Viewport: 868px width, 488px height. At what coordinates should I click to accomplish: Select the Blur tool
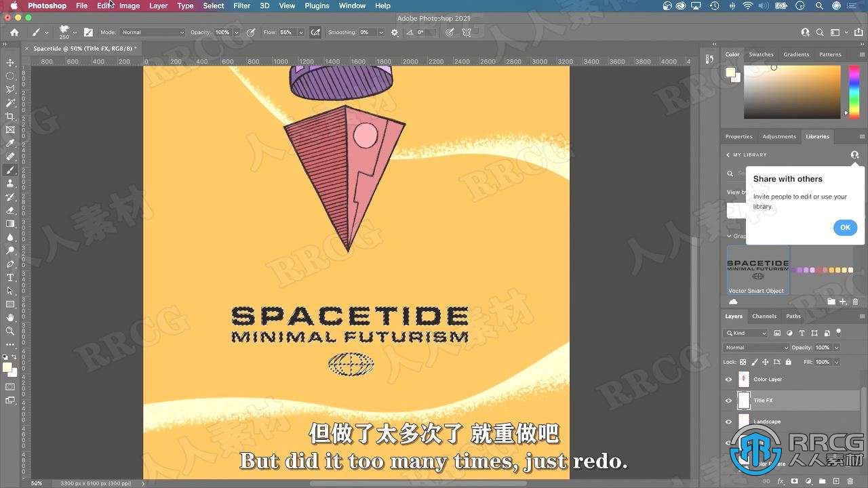pyautogui.click(x=10, y=237)
